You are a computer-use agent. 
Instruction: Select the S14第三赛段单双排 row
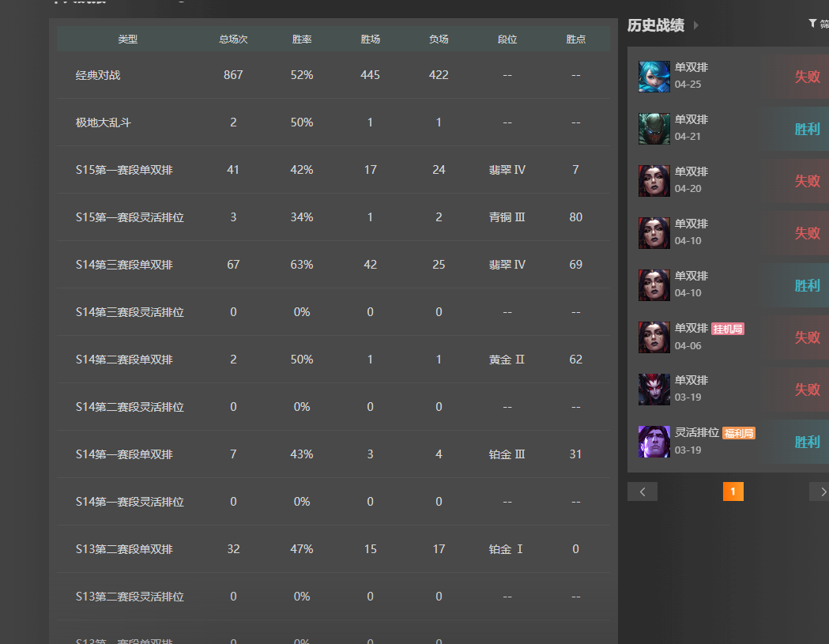coord(333,265)
